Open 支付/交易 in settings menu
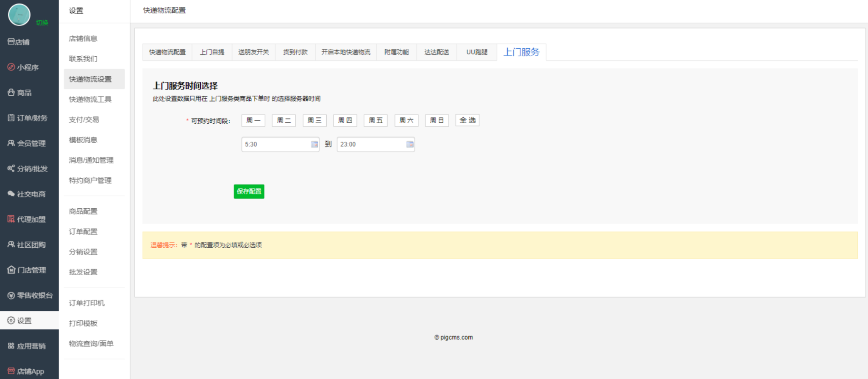Screen dimensions: 868x379 pyautogui.click(x=84, y=120)
